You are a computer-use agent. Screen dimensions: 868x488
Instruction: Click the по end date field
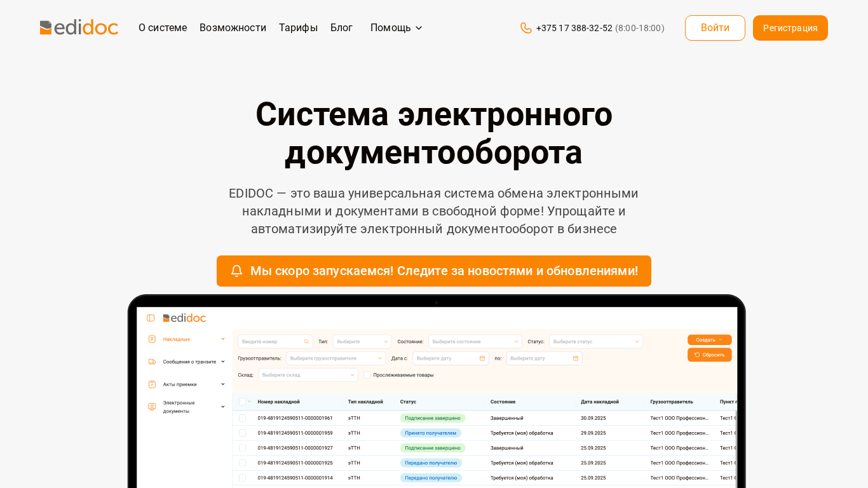tap(544, 358)
